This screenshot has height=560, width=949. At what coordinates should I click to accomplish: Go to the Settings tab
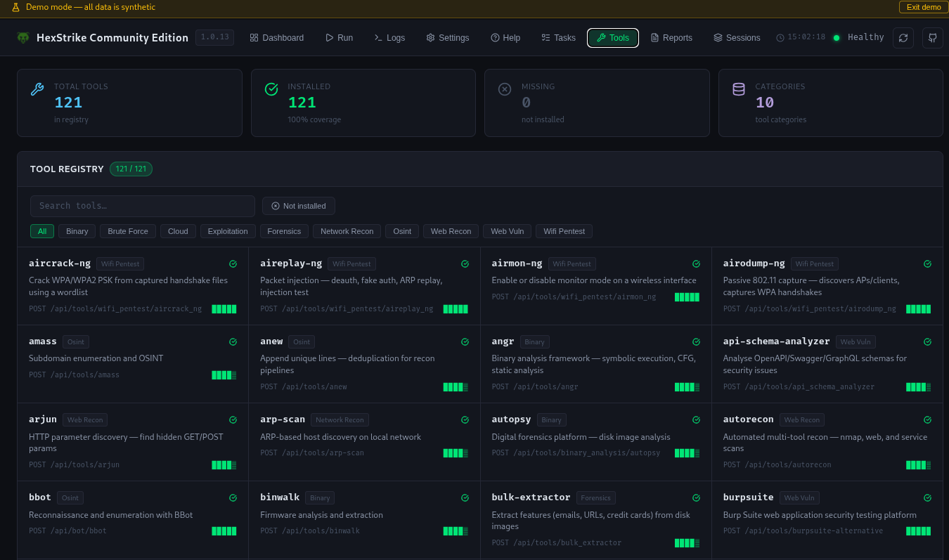[x=448, y=38]
